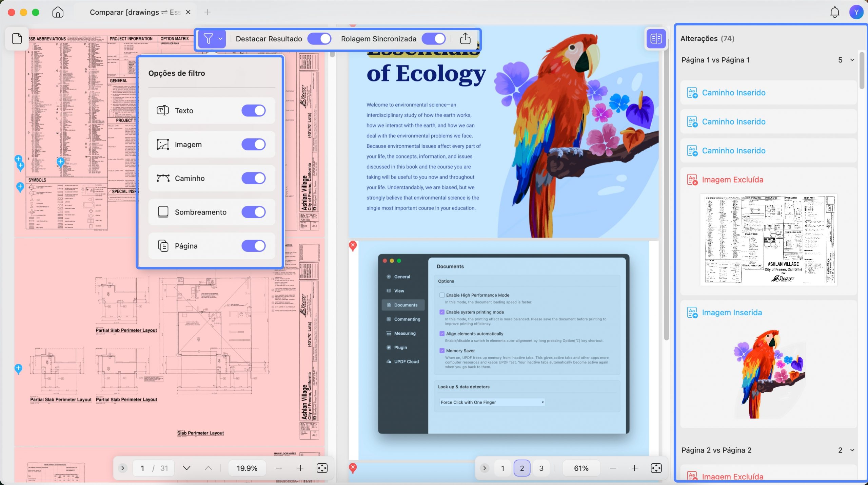Zoom out the left document
Image resolution: width=868 pixels, height=485 pixels.
tap(279, 468)
